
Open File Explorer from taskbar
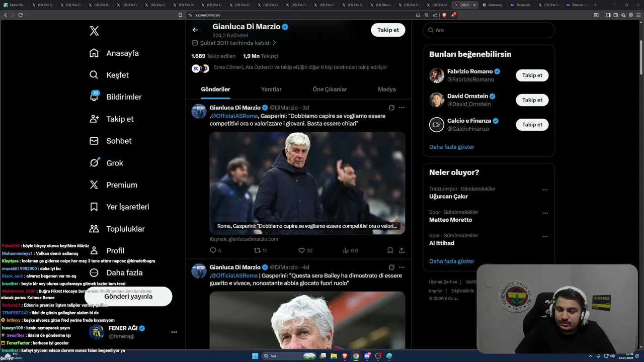334,356
